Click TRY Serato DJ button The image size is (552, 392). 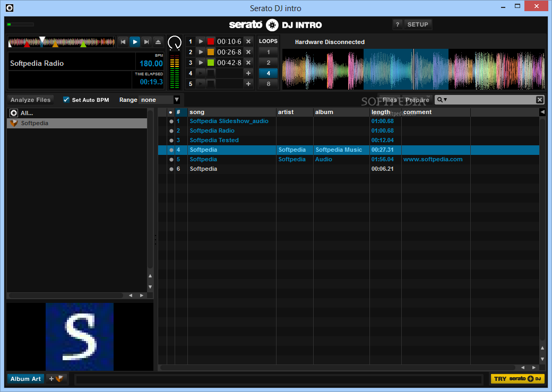coord(517,379)
